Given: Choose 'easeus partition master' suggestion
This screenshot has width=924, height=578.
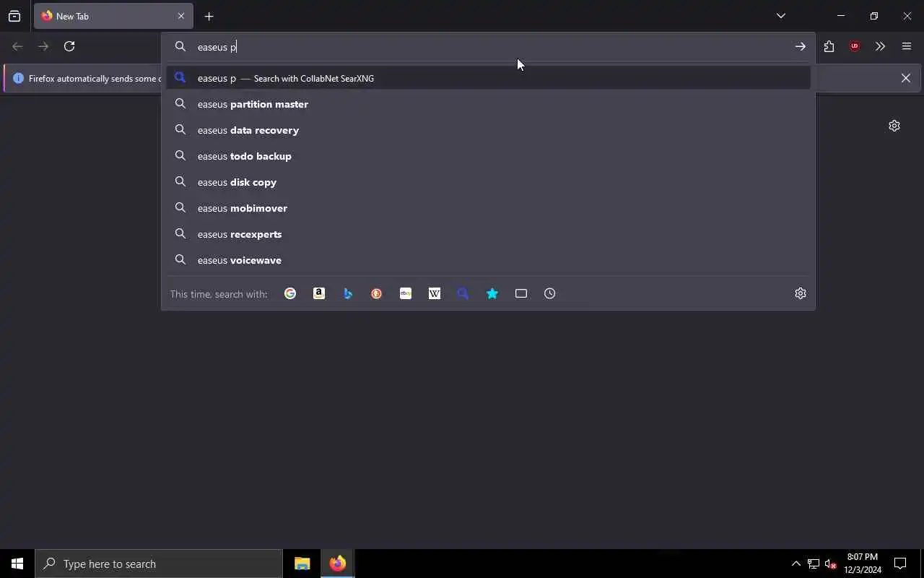Looking at the screenshot, I should [x=488, y=104].
